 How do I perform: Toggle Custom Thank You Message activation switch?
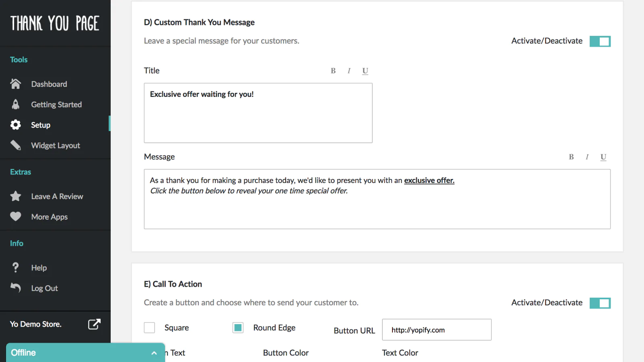pyautogui.click(x=600, y=41)
